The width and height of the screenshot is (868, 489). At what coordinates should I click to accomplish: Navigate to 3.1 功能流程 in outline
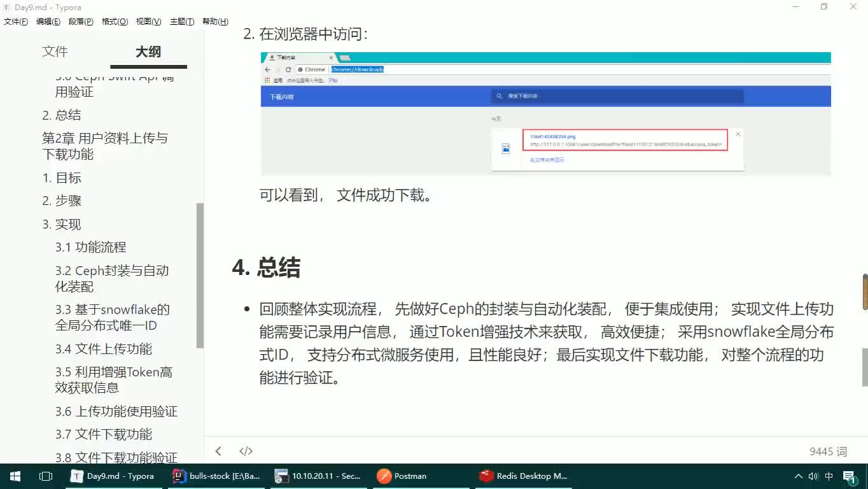[90, 247]
